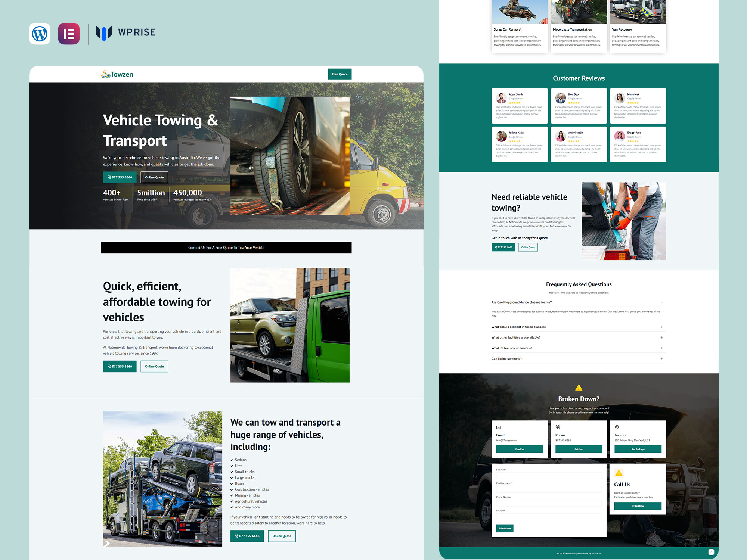Call 877 555 6666 from hero section

pos(120,177)
